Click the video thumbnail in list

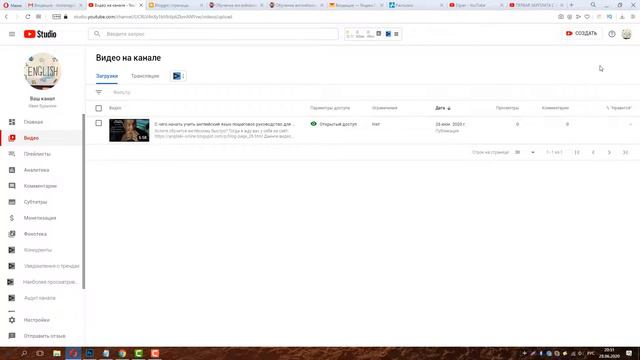[129, 130]
